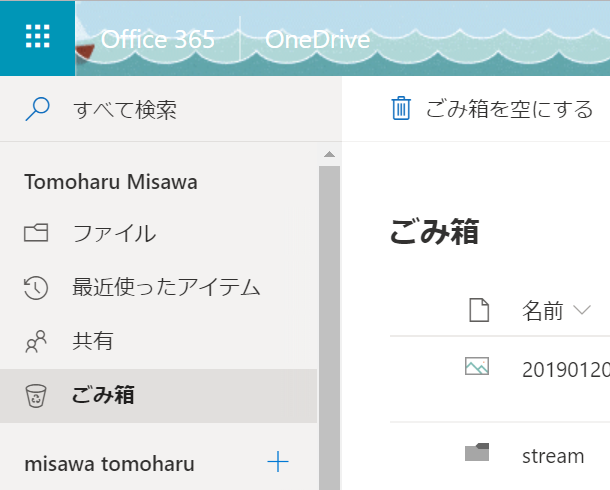Click the recent clock history icon
The width and height of the screenshot is (610, 490).
point(36,287)
